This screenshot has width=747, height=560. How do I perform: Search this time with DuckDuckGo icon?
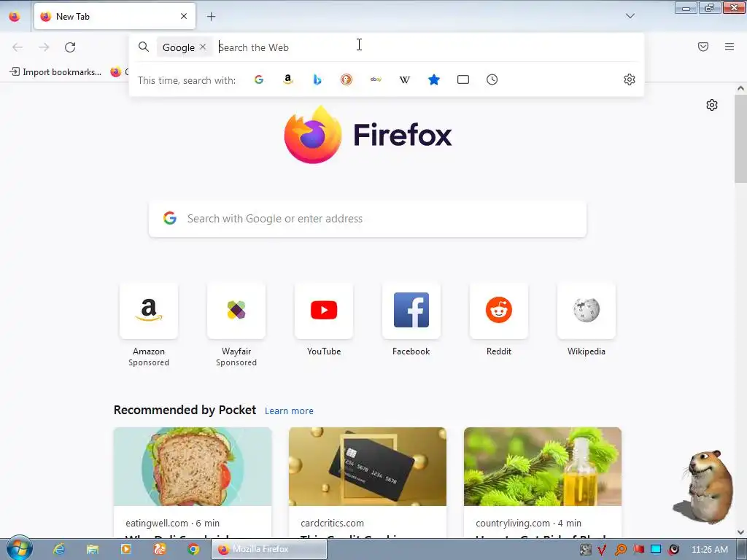(347, 79)
